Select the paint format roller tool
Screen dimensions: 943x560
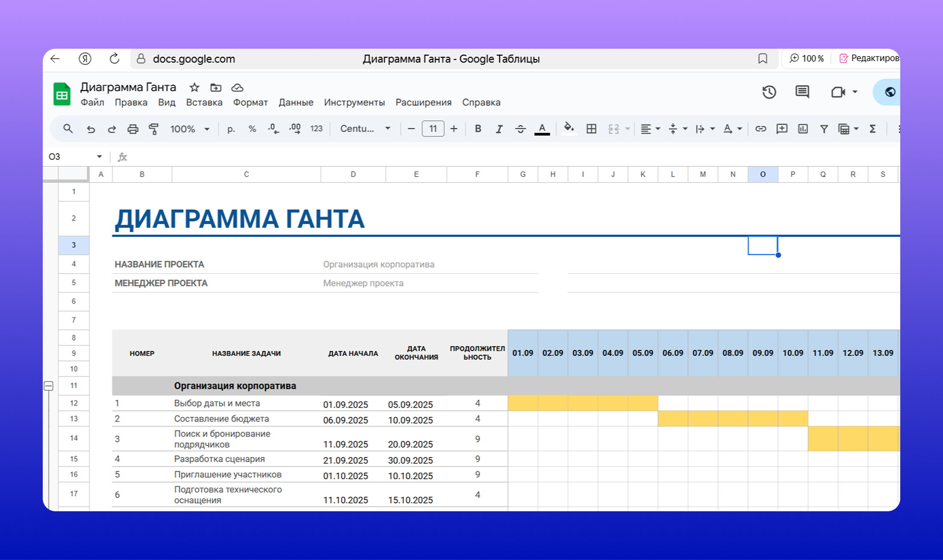coord(153,129)
